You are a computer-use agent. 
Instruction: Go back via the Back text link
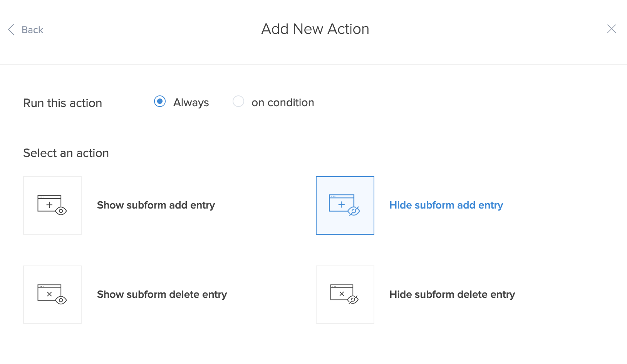[32, 30]
